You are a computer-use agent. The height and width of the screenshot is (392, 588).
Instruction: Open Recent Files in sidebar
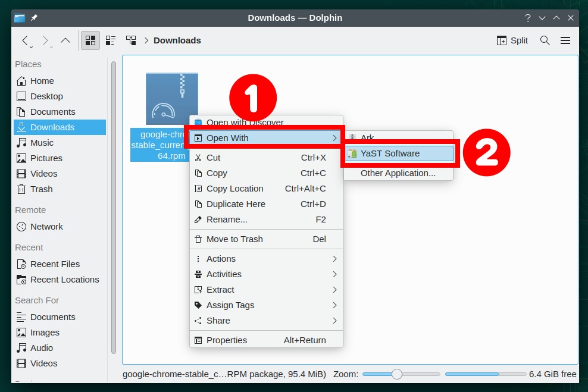click(x=60, y=264)
